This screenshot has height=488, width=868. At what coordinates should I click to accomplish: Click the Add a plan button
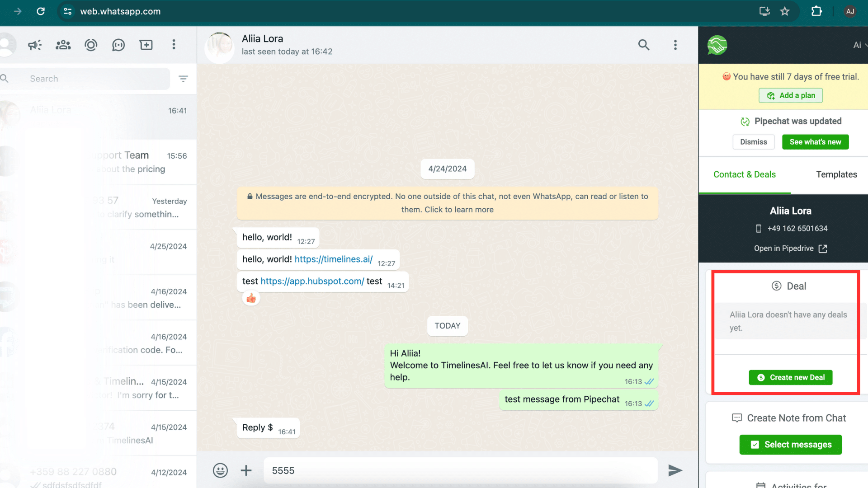click(x=791, y=95)
